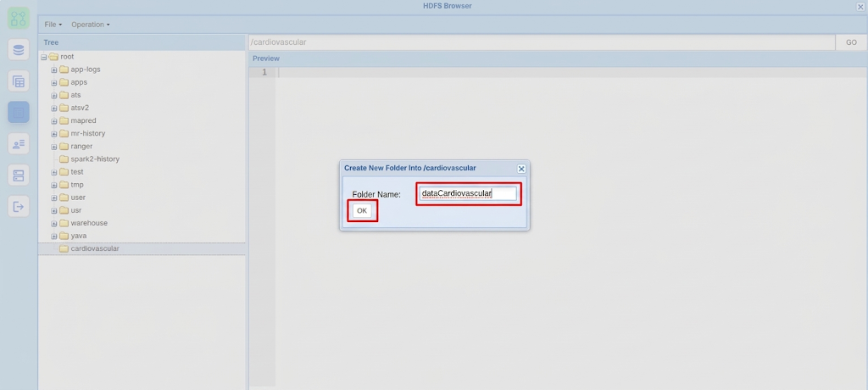Expand the mapred folder node
868x390 pixels.
click(54, 120)
